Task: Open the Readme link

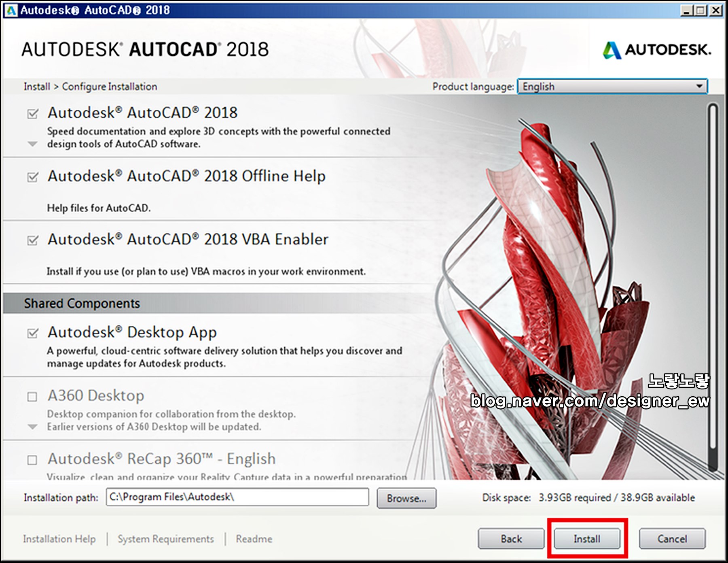Action: pos(254,539)
